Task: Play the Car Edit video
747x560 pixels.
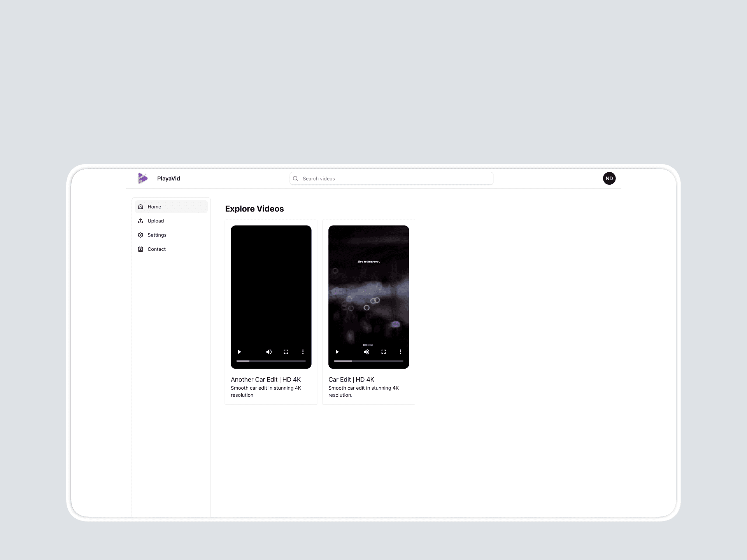Action: tap(337, 352)
